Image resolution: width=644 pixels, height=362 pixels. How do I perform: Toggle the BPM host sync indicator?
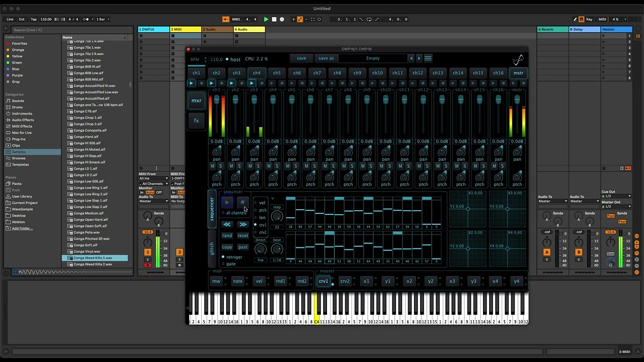point(227,59)
